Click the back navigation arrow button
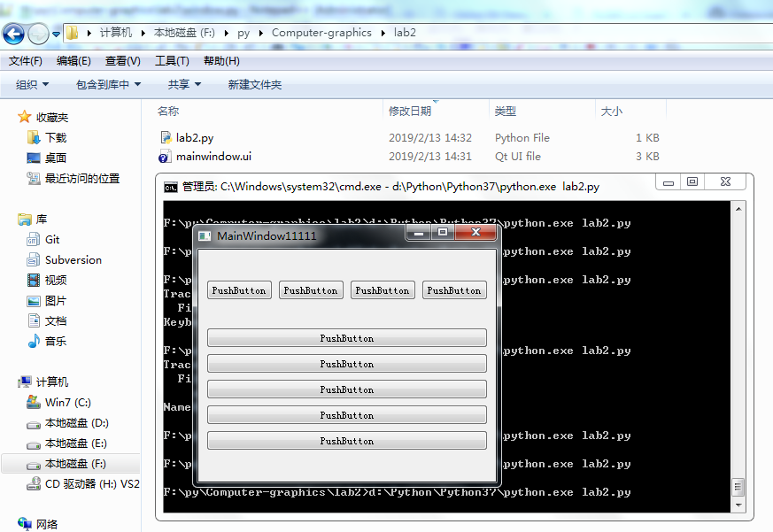 click(x=13, y=34)
